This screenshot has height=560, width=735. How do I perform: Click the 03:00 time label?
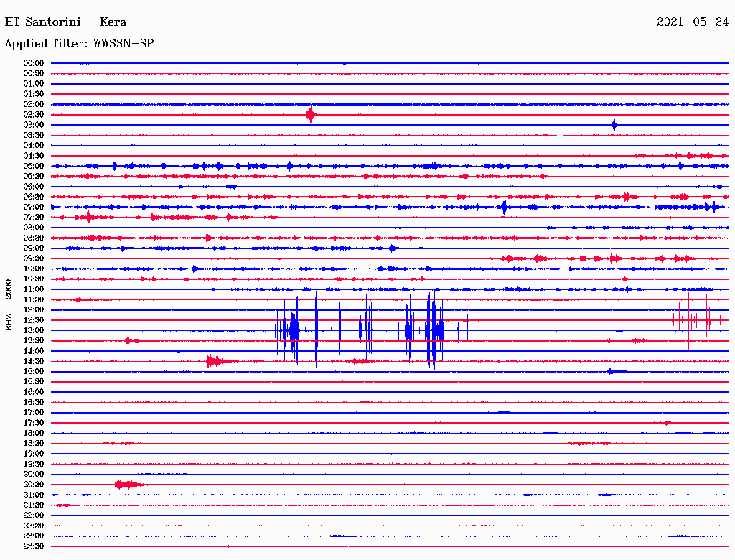[x=34, y=125]
